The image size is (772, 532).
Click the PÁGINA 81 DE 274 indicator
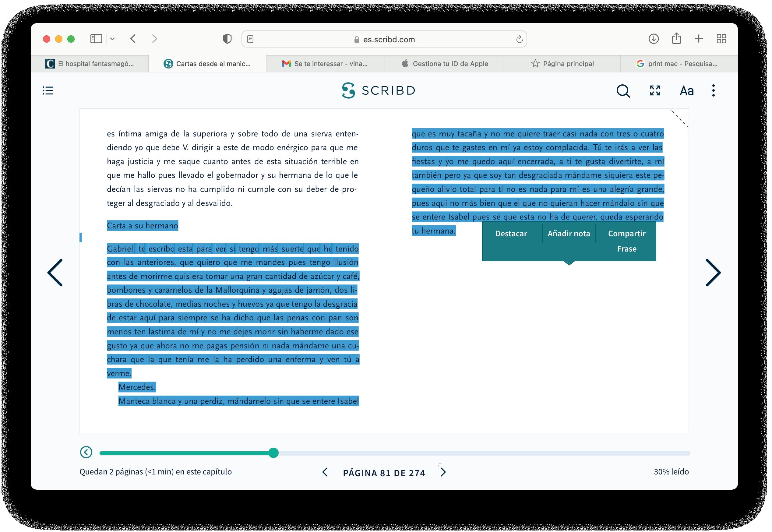point(384,473)
